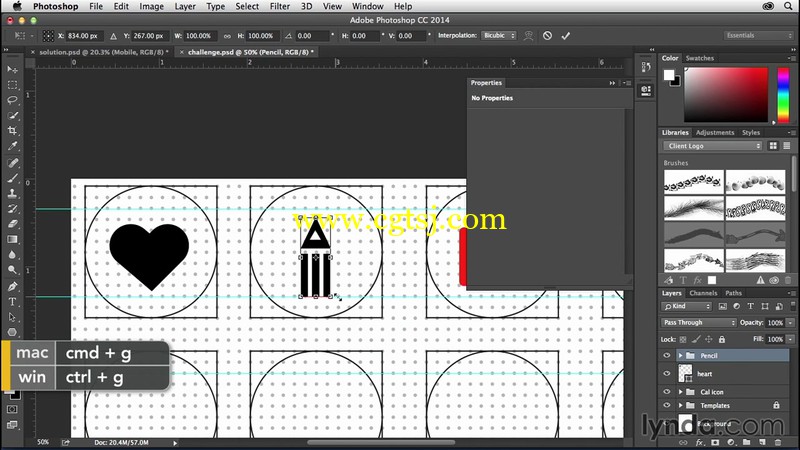Select the Move tool

coord(12,69)
